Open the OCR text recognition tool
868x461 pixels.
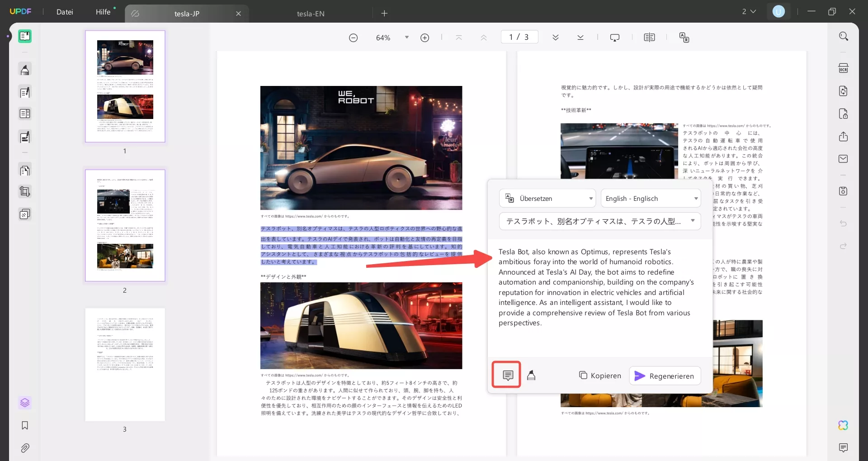pyautogui.click(x=844, y=68)
